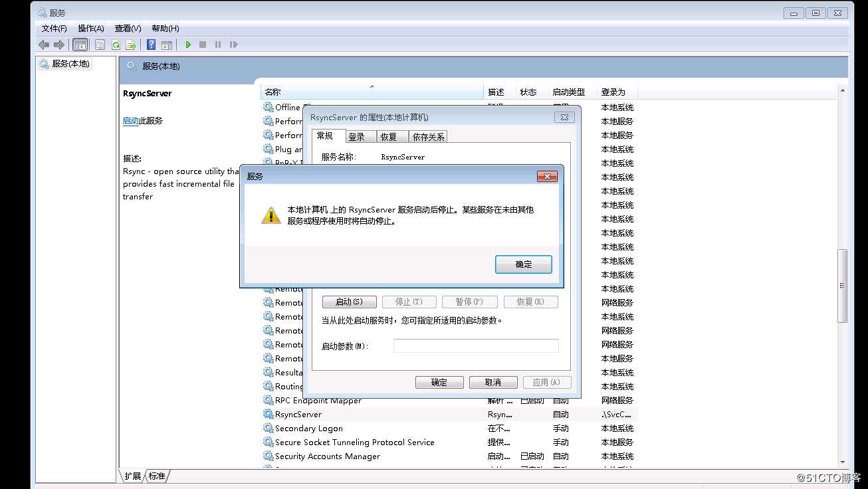Click the 取消 button in properties dialog
This screenshot has width=868, height=489.
point(493,382)
